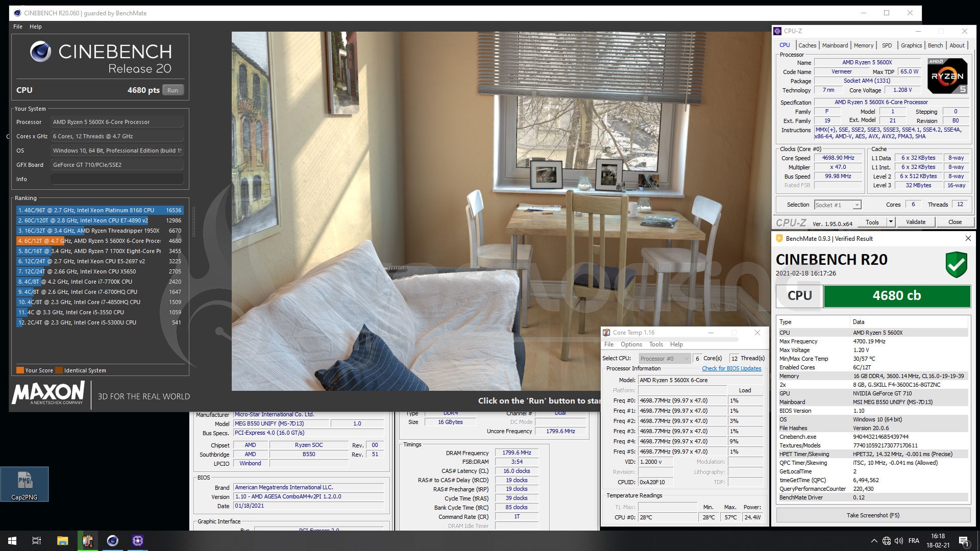980x551 pixels.
Task: Click the BenchMate verified green shield
Action: pyautogui.click(x=957, y=265)
